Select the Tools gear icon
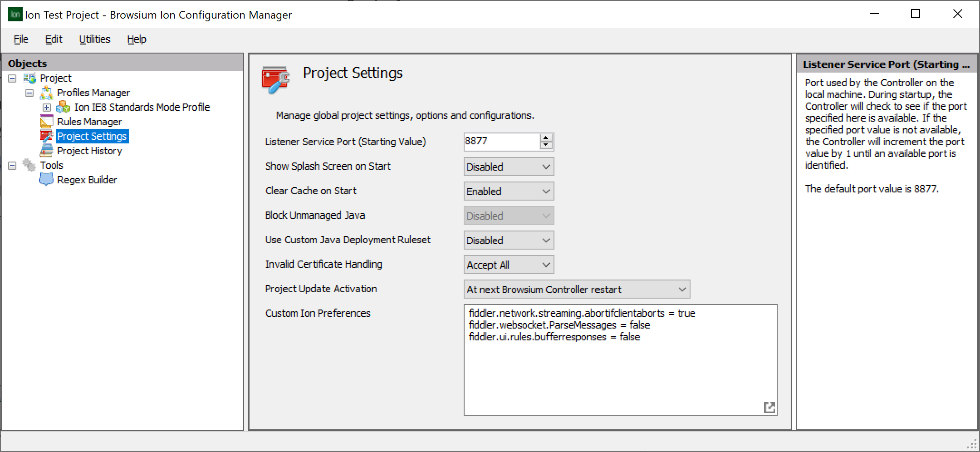 point(29,165)
